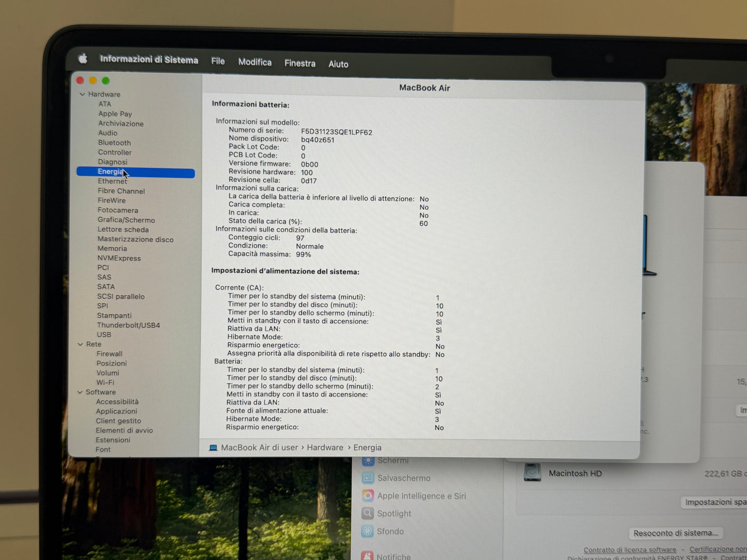Click the MacBook Air computer icon in path bar
This screenshot has width=747, height=560.
point(213,447)
